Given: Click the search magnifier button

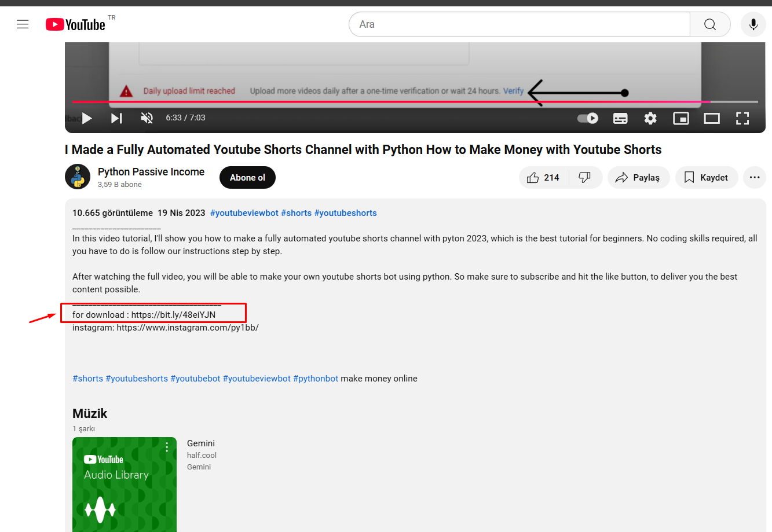Looking at the screenshot, I should point(710,24).
